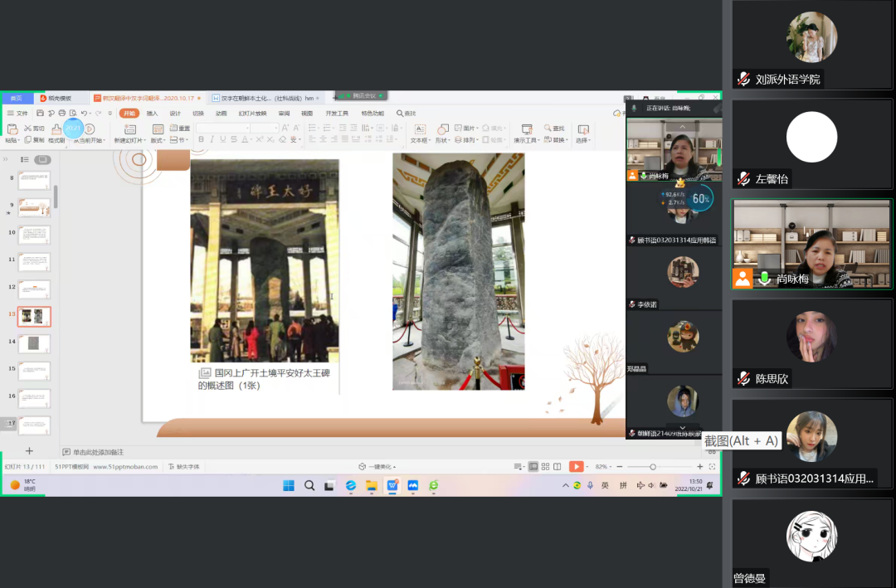This screenshot has height=588, width=896.
Task: Expand the Layout (版式) dropdown
Action: (x=157, y=140)
